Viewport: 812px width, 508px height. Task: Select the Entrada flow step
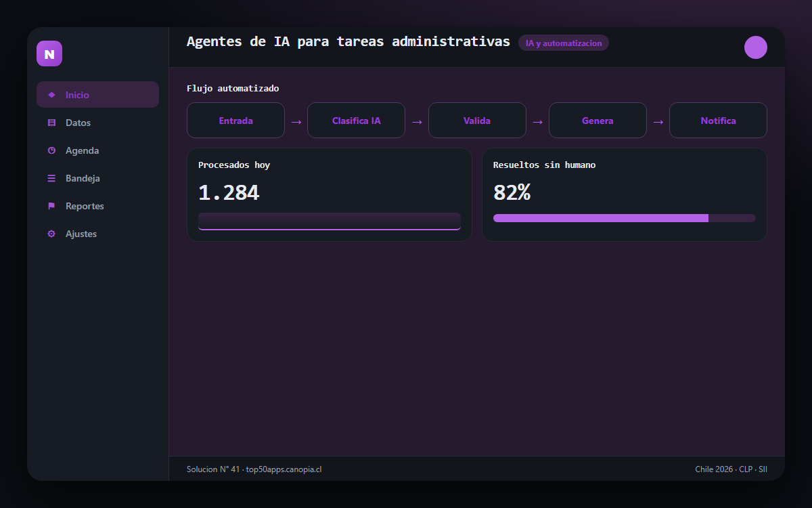click(235, 121)
